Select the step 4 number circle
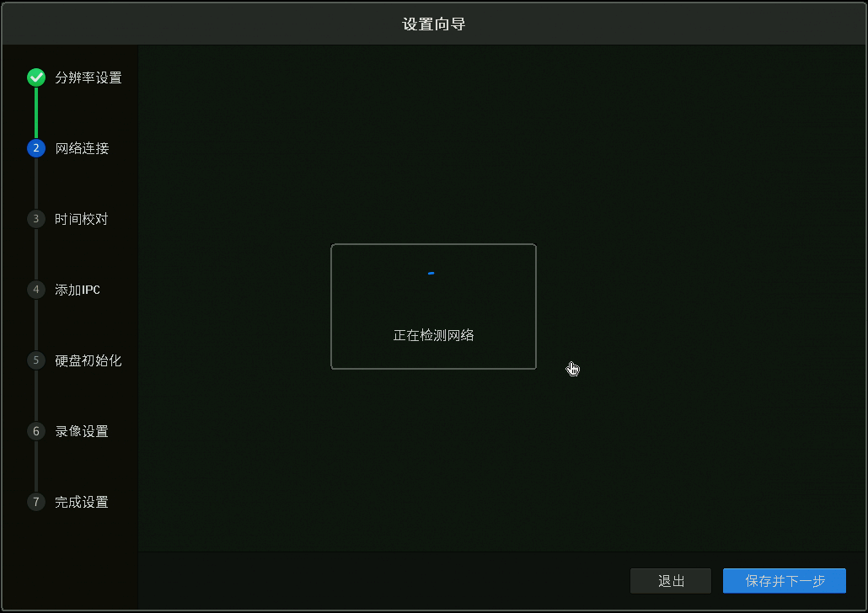Screen dimensions: 868x613 [x=35, y=290]
